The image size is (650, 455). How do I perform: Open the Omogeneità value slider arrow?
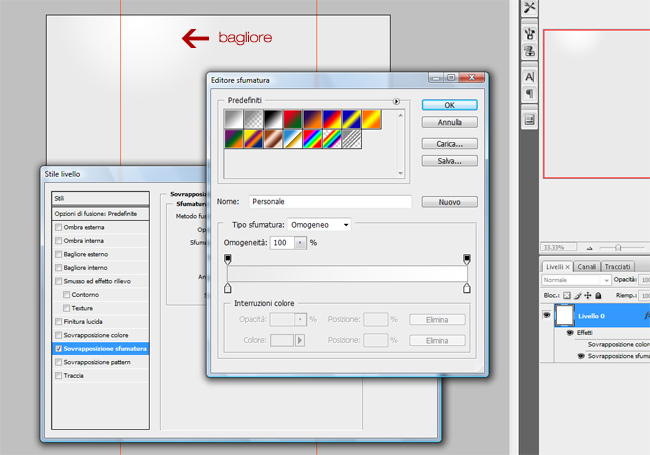coord(300,243)
